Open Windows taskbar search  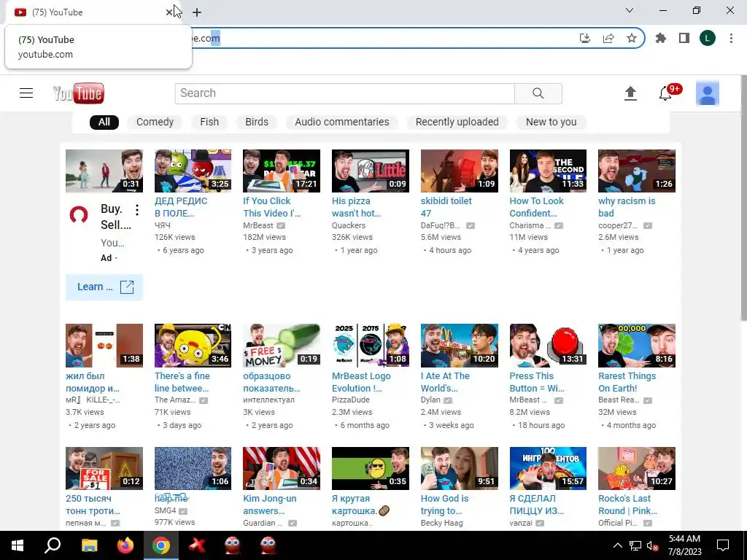click(x=53, y=545)
